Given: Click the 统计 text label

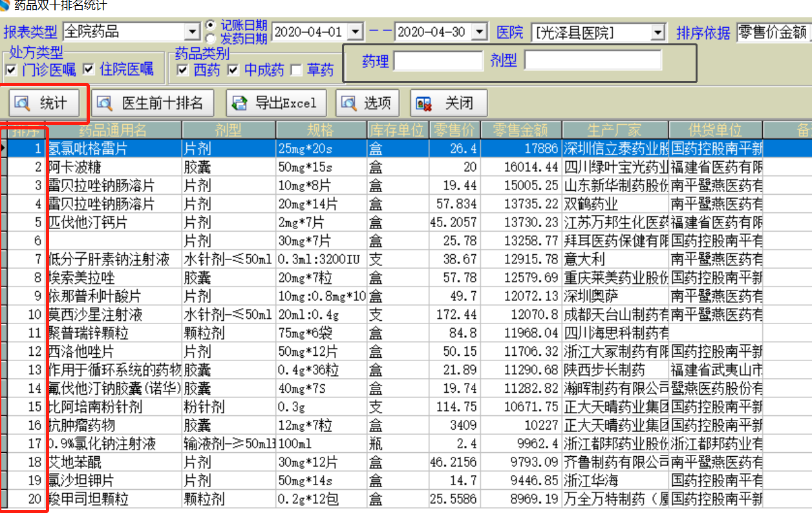Looking at the screenshot, I should (x=53, y=104).
